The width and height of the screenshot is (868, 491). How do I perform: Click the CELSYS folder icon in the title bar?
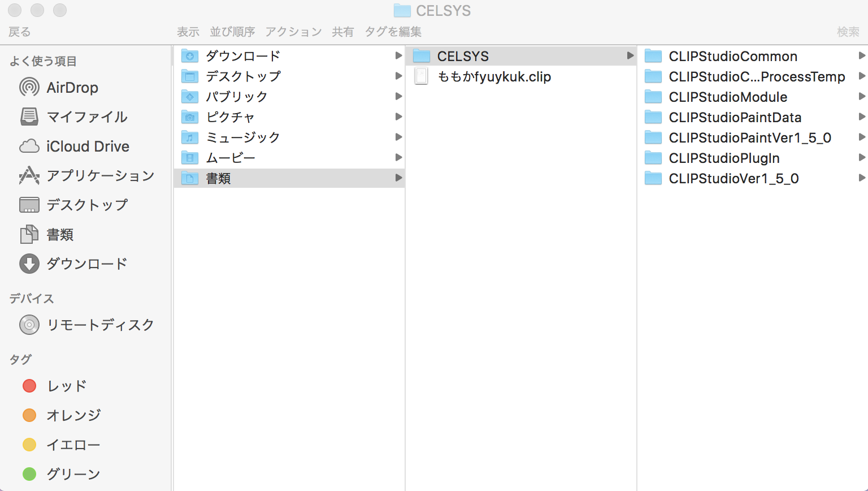click(x=402, y=10)
